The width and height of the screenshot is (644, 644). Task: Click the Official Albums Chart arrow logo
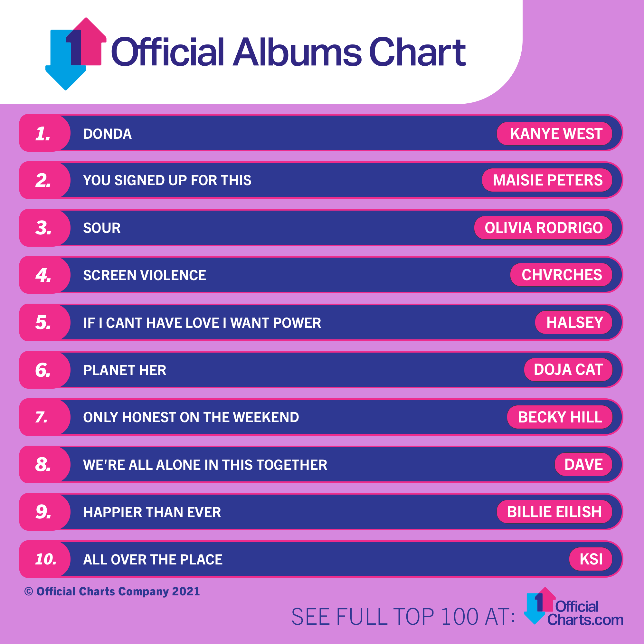pos(76,54)
